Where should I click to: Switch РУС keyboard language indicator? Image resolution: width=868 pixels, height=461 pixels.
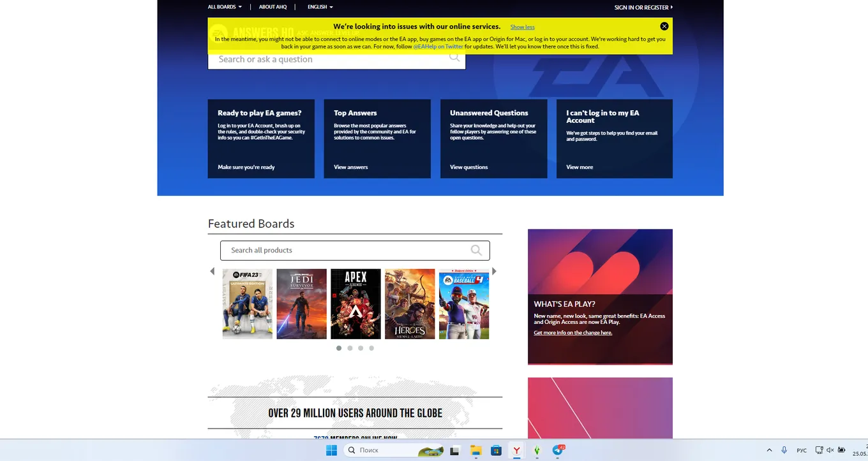click(x=802, y=450)
